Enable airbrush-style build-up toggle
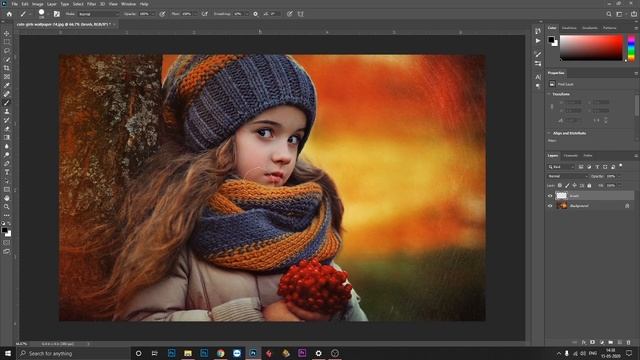The image size is (640, 360). click(205, 14)
